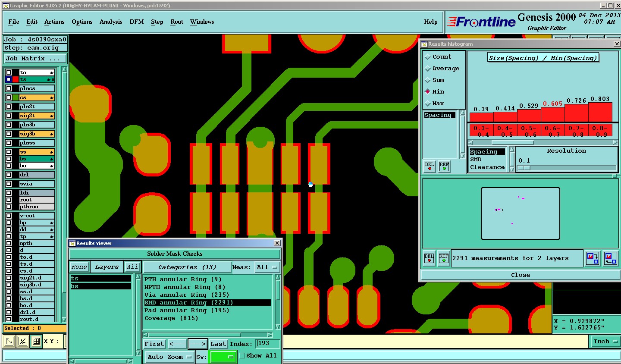Click the scroll-down arrow of categories list
The image size is (621, 364).
(x=278, y=326)
